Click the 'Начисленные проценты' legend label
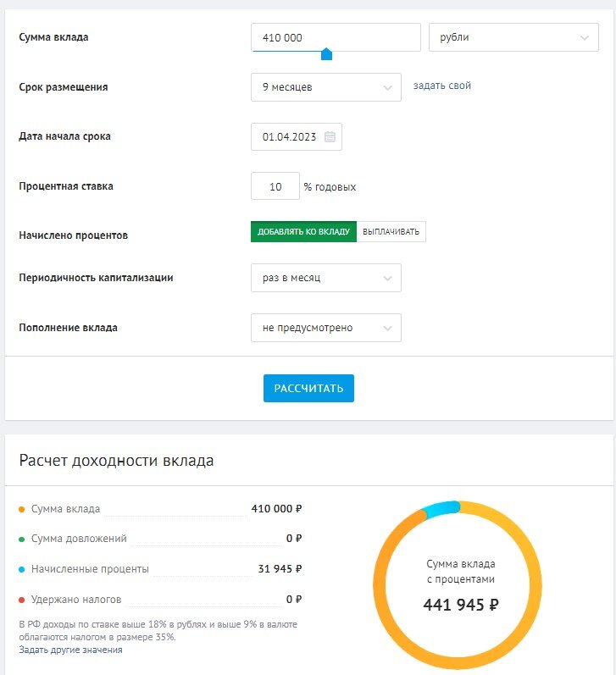The image size is (616, 675). point(90,569)
